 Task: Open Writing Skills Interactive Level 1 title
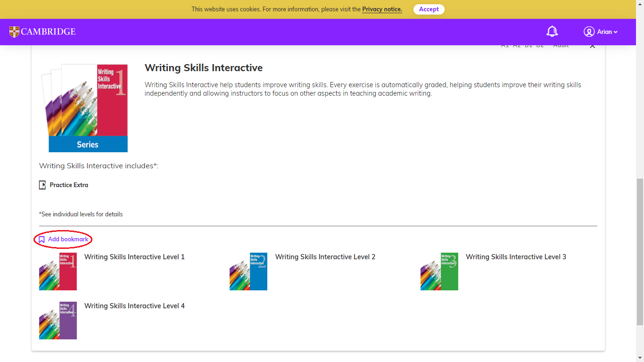[134, 257]
